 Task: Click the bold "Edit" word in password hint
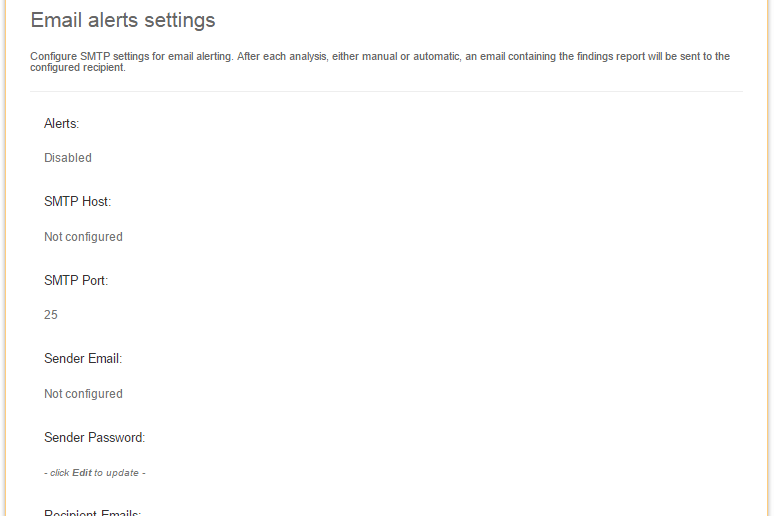[81, 473]
